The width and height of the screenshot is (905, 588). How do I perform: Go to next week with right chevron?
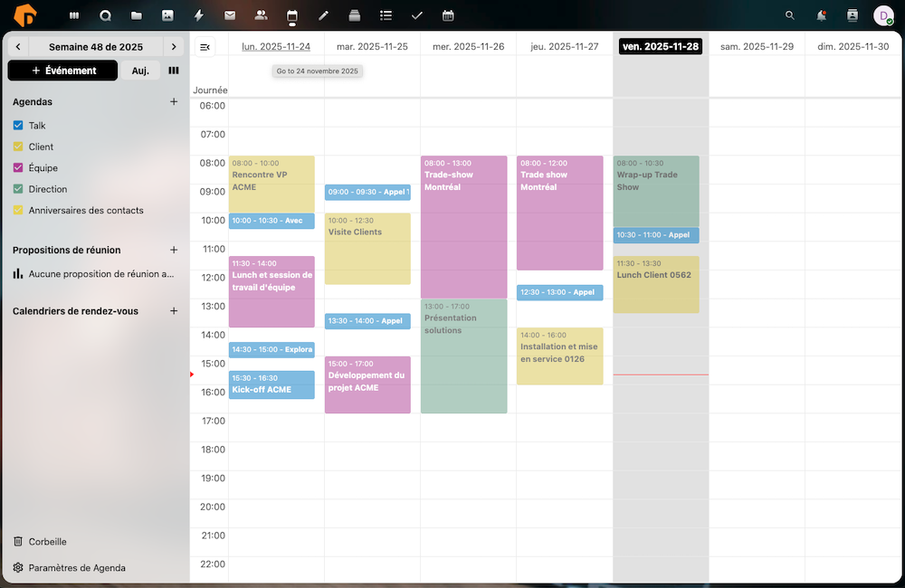[174, 47]
